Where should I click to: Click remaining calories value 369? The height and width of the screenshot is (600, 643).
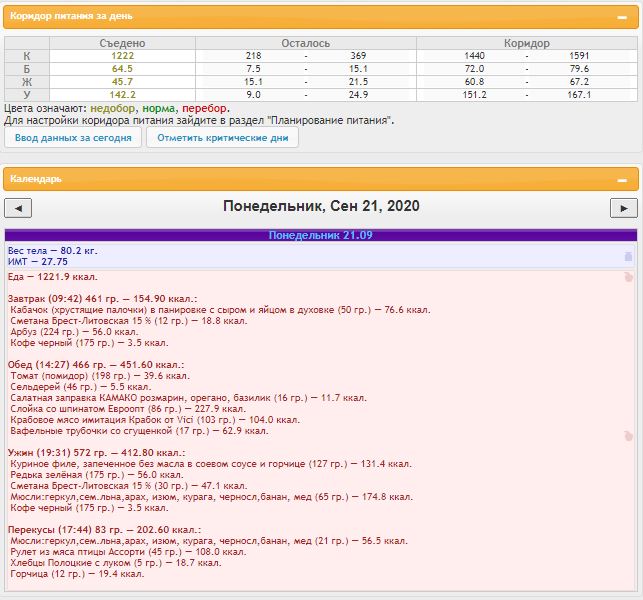(358, 56)
